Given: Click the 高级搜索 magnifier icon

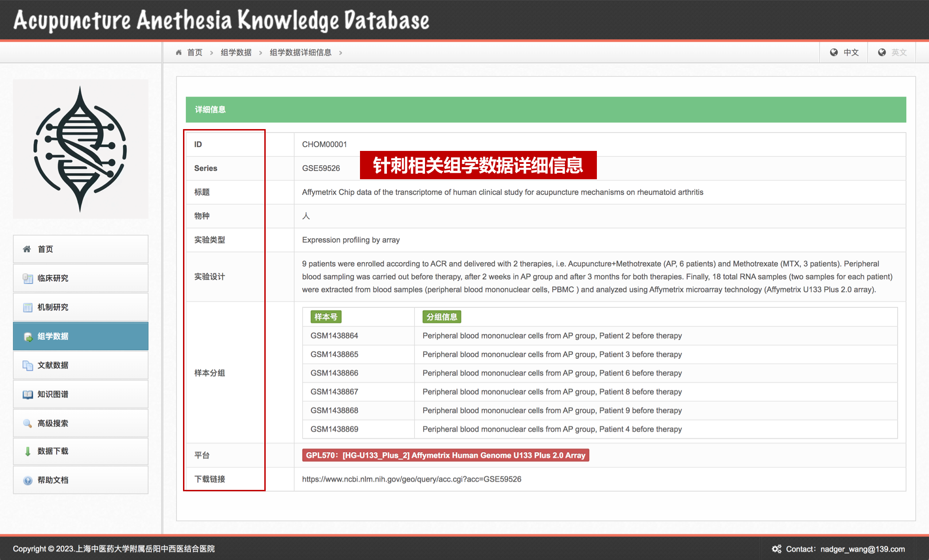Looking at the screenshot, I should tap(27, 423).
